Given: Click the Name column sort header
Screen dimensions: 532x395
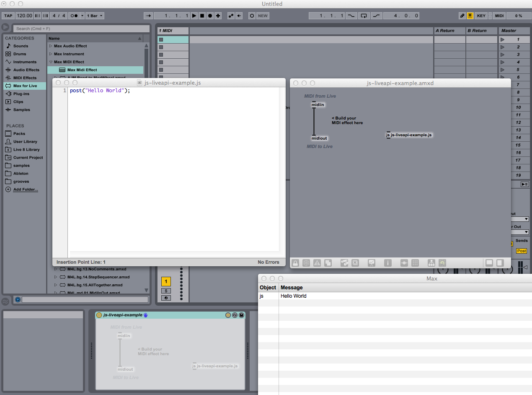Looking at the screenshot, I should 96,38.
